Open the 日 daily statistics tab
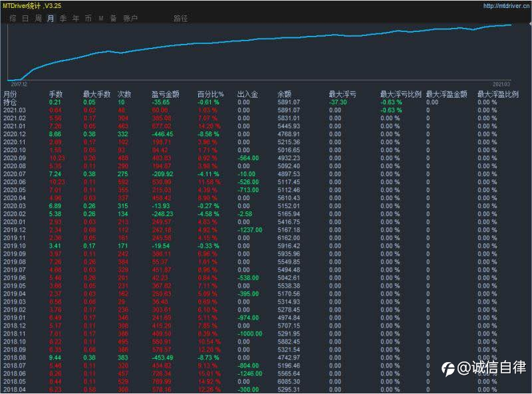This screenshot has width=532, height=394. pos(25,19)
